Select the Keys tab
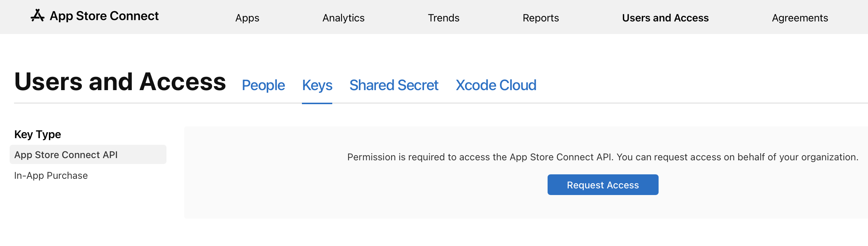This screenshot has width=868, height=246. coord(317,85)
